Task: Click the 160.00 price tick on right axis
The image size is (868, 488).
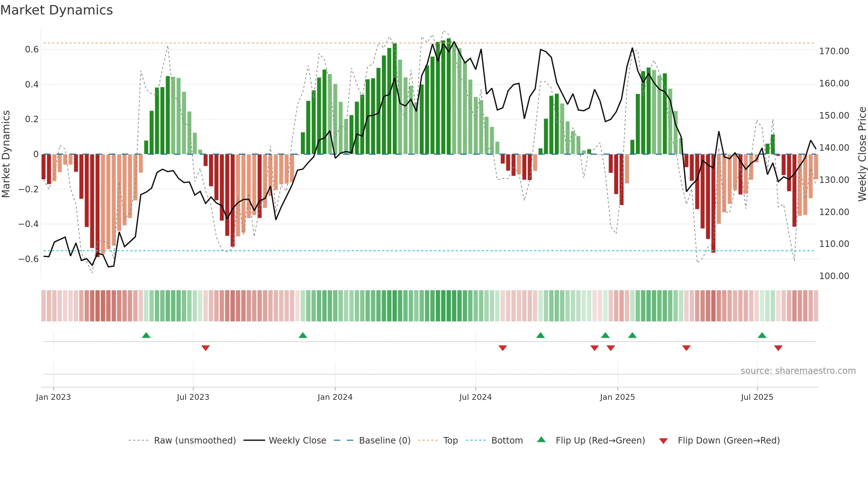Action: coord(834,83)
